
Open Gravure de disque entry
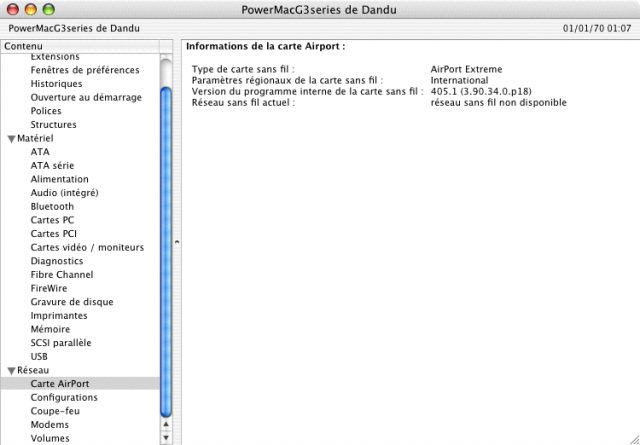coord(72,302)
